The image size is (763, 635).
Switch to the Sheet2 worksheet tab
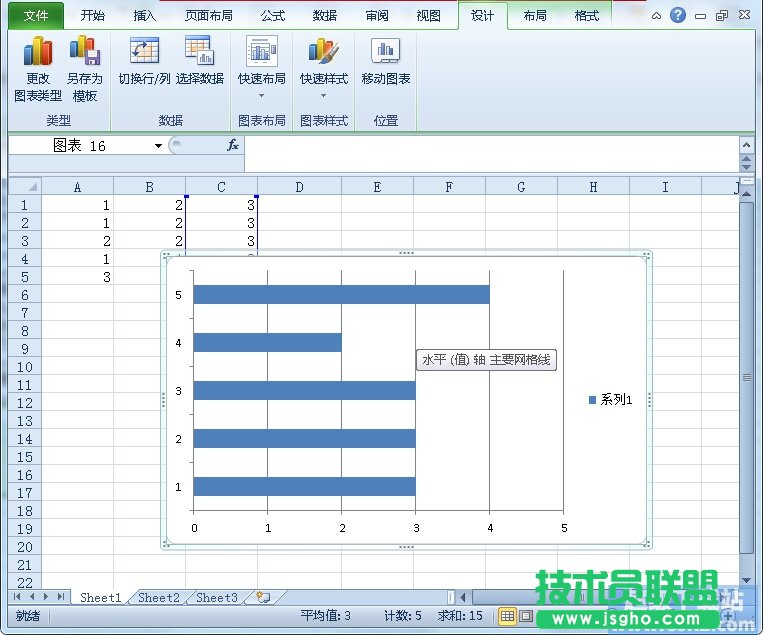(158, 598)
